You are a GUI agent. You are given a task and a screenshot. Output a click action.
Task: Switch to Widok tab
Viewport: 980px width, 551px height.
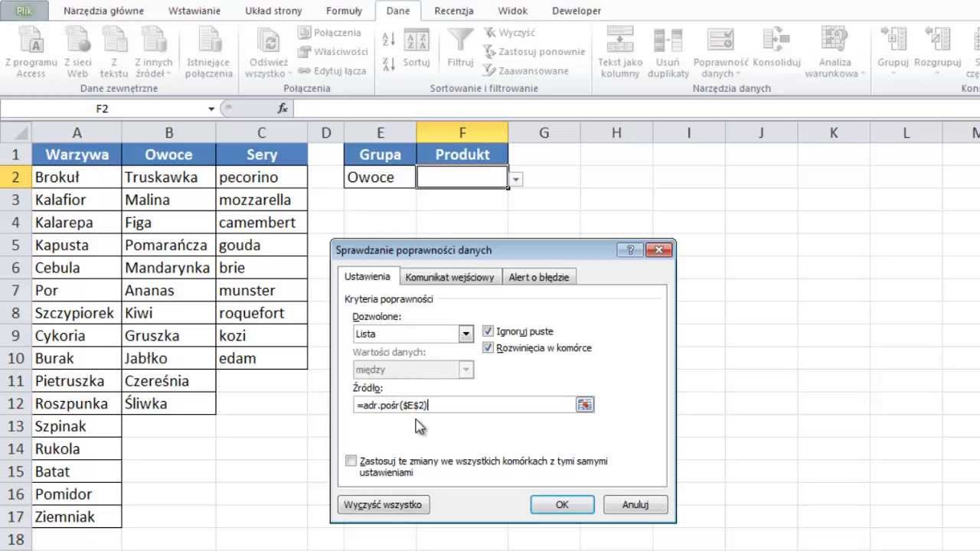(x=512, y=11)
